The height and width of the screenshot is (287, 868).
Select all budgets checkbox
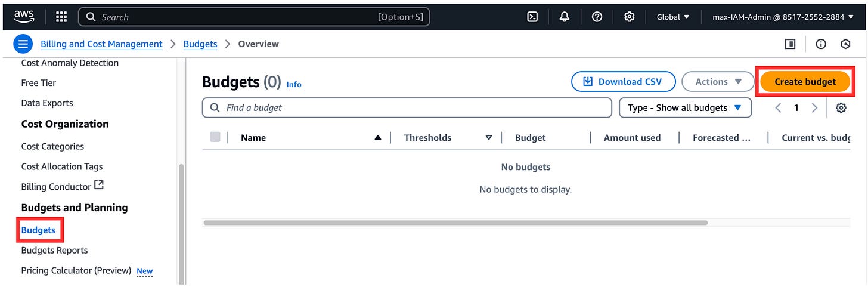point(215,137)
